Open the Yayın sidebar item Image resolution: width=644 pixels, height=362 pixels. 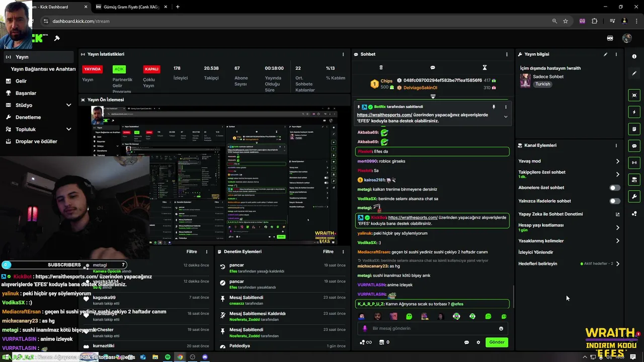38,57
